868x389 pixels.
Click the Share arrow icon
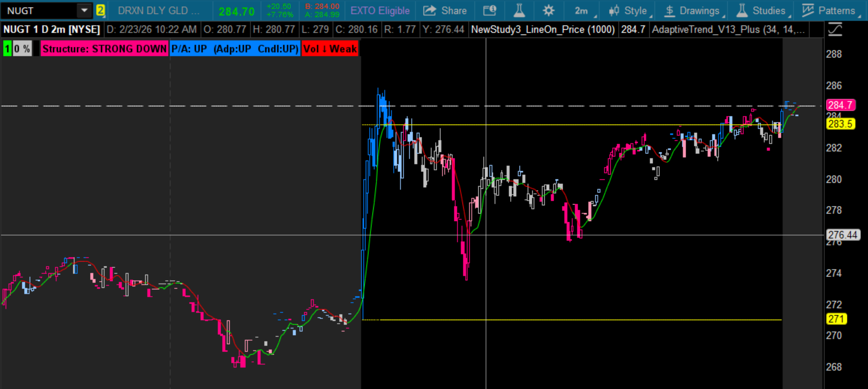[430, 11]
